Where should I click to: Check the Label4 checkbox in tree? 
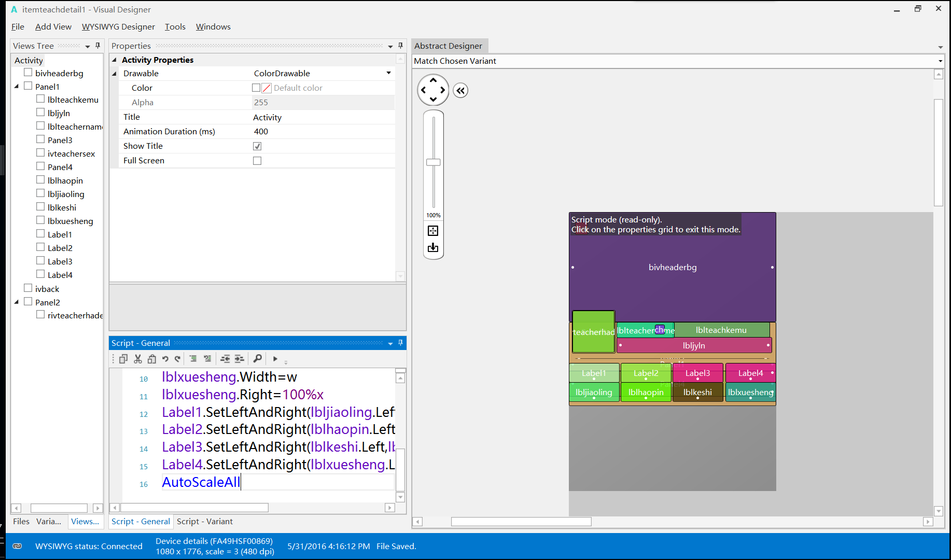(40, 274)
